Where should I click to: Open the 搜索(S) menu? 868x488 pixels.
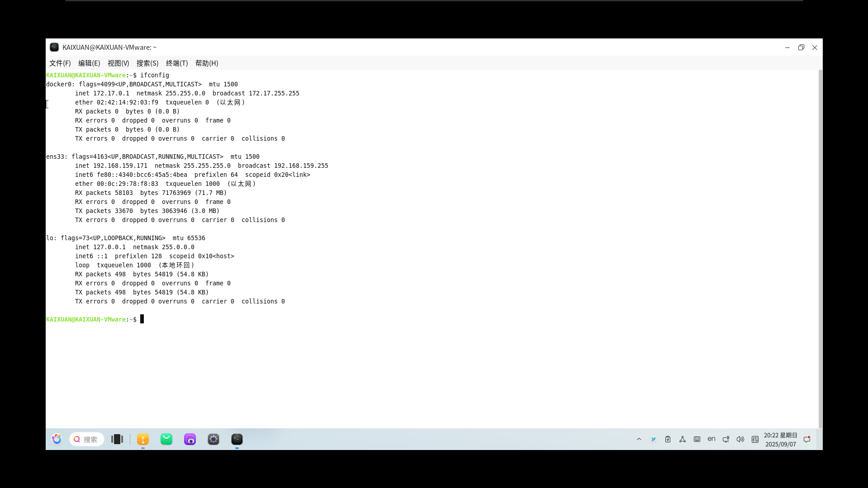(147, 63)
